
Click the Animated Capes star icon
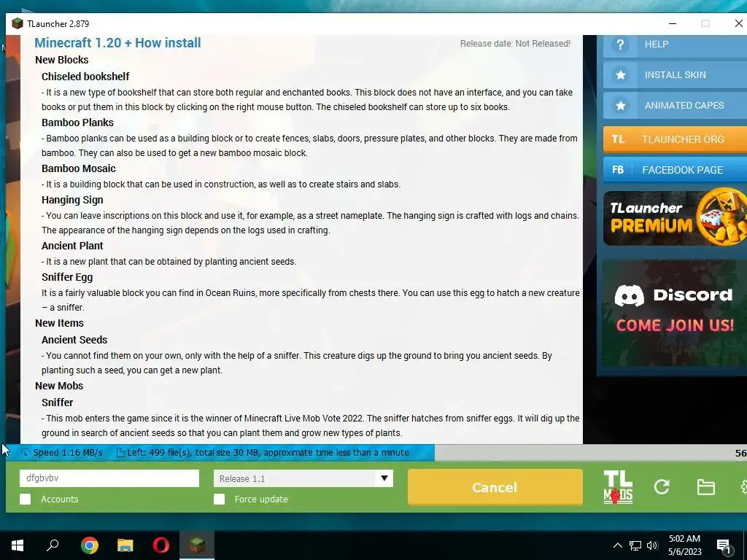pos(620,105)
